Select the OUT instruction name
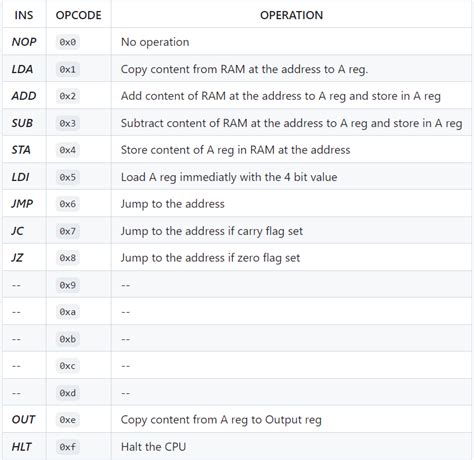 23,419
